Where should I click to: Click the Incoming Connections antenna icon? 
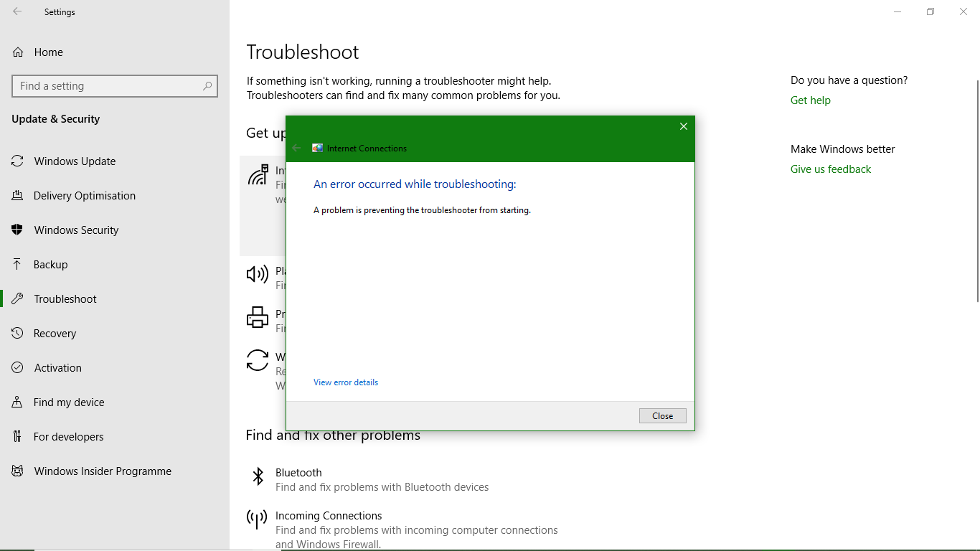[257, 519]
